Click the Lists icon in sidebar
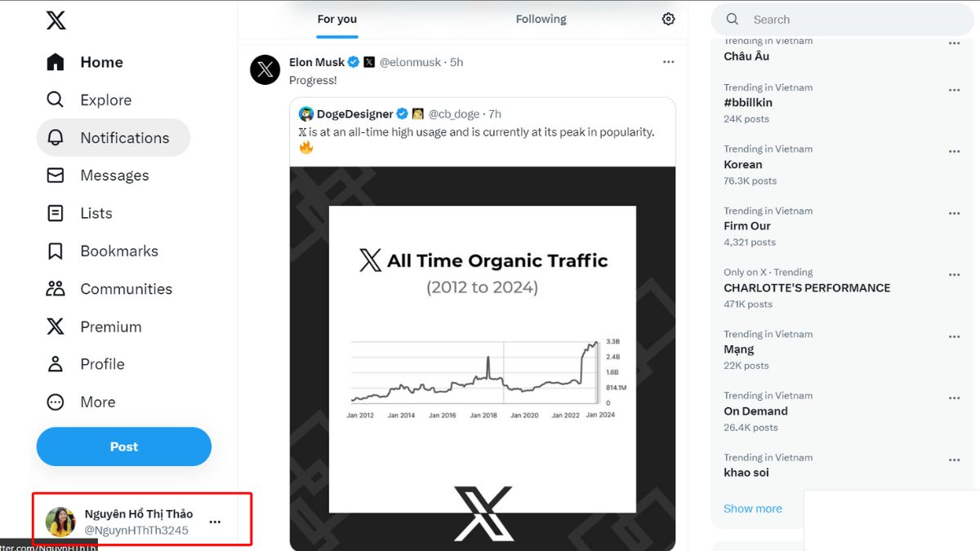This screenshot has width=980, height=551. (55, 213)
